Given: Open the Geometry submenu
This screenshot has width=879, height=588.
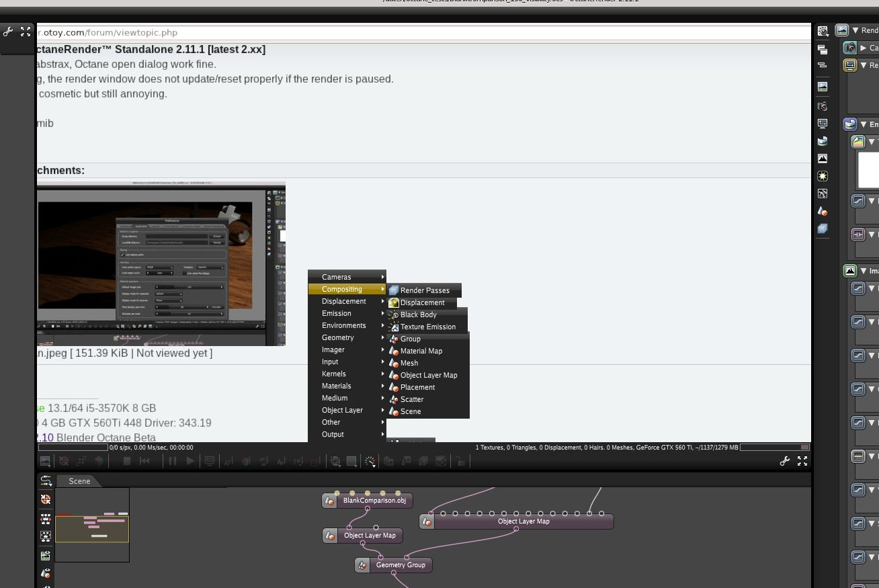Looking at the screenshot, I should (x=347, y=337).
